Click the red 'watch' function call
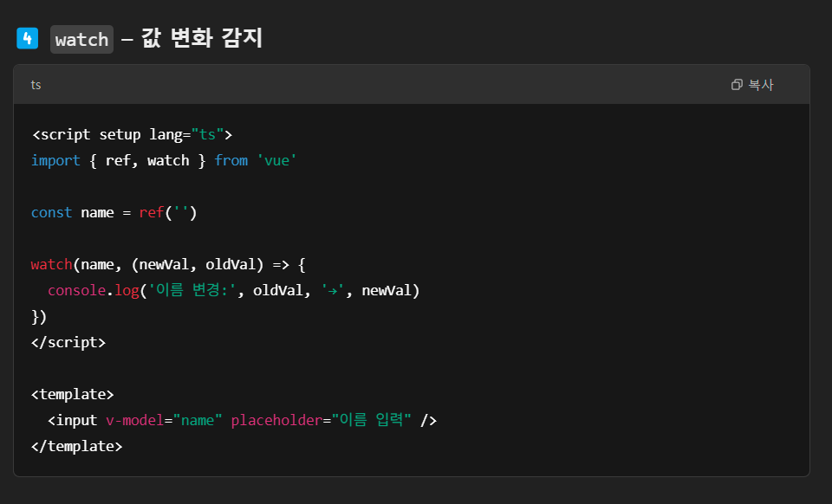The height and width of the screenshot is (504, 832). 51,264
